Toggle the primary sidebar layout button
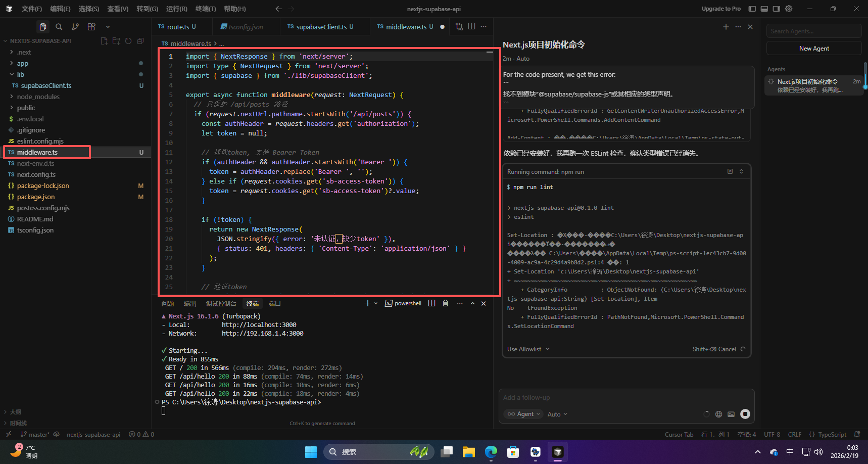868x464 pixels. tap(752, 9)
